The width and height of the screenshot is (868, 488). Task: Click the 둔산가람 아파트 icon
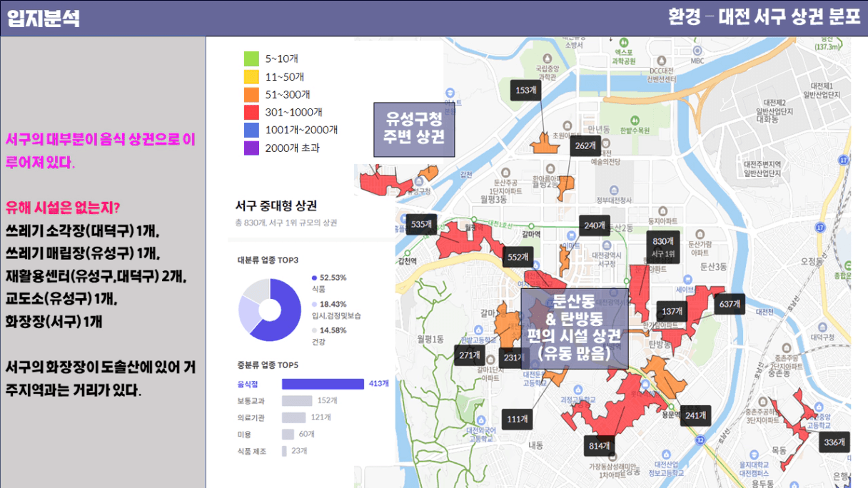[x=700, y=233]
